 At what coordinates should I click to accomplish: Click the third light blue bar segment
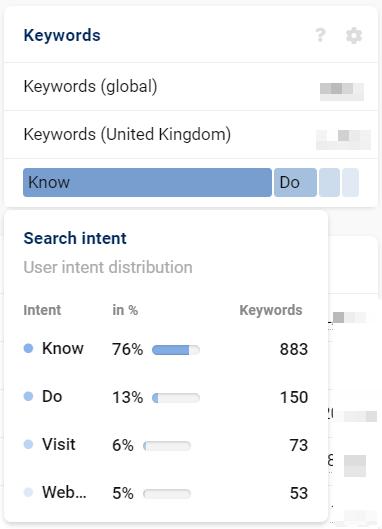329,183
